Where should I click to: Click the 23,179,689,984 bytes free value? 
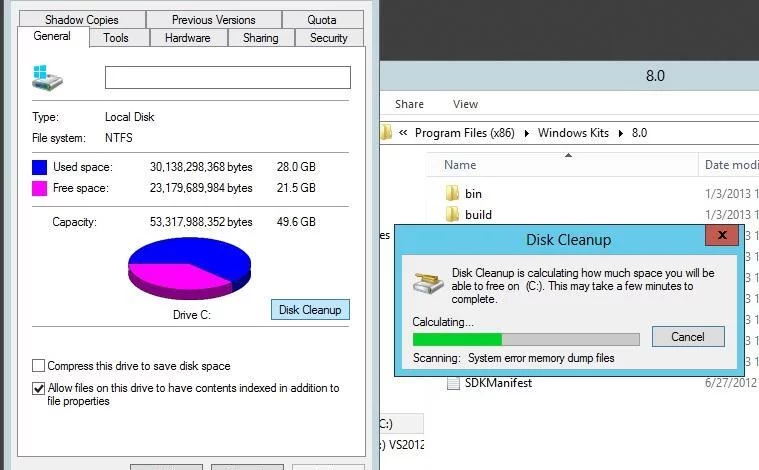201,188
